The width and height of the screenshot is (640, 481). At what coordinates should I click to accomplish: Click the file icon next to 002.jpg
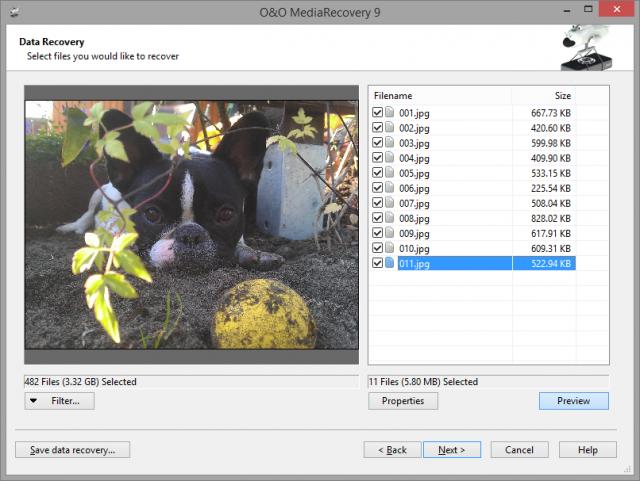coord(390,128)
